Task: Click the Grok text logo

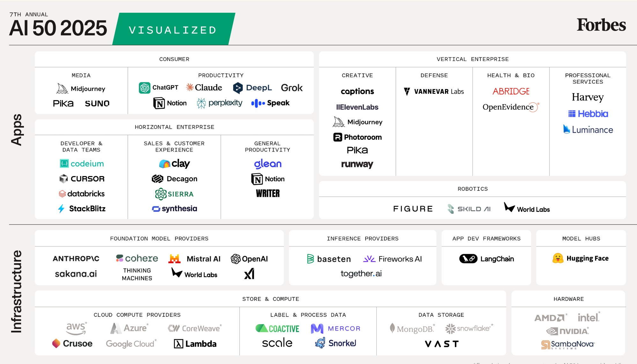Action: (292, 88)
